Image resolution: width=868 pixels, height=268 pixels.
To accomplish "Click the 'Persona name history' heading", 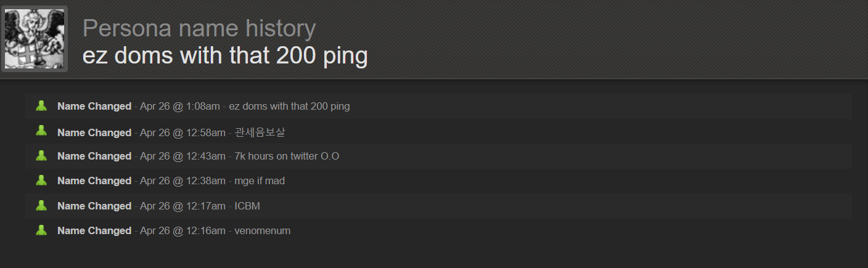I will click(x=199, y=28).
